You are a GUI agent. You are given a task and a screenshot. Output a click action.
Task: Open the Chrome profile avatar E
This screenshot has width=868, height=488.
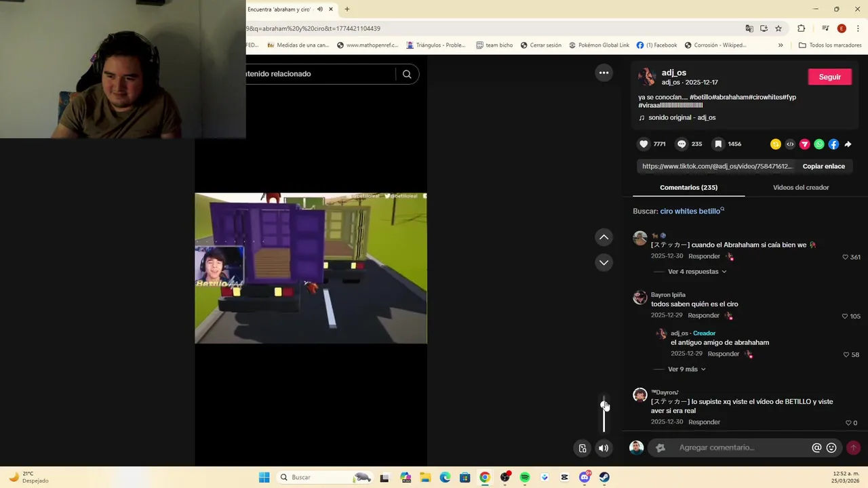click(x=842, y=28)
